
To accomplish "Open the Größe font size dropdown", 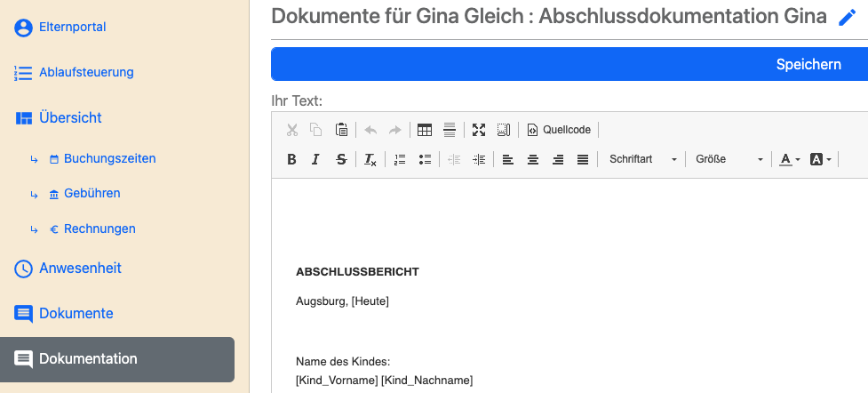I will pyautogui.click(x=729, y=159).
